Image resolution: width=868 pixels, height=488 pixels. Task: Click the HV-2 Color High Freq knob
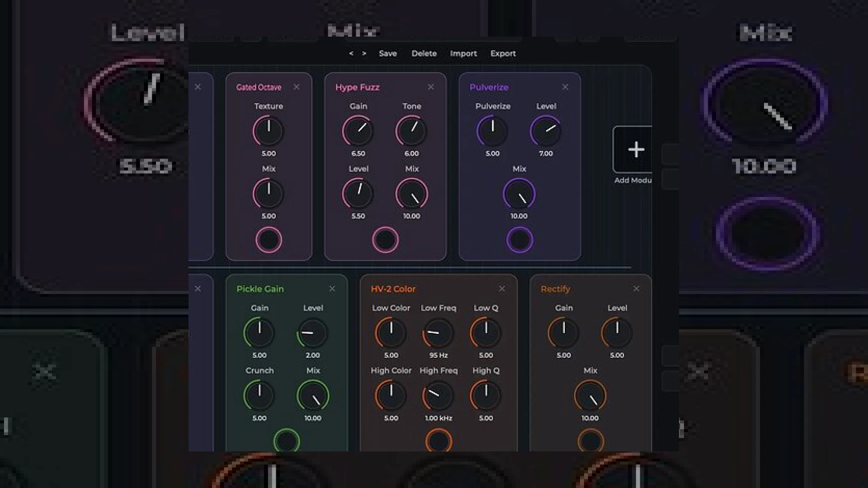(x=439, y=395)
